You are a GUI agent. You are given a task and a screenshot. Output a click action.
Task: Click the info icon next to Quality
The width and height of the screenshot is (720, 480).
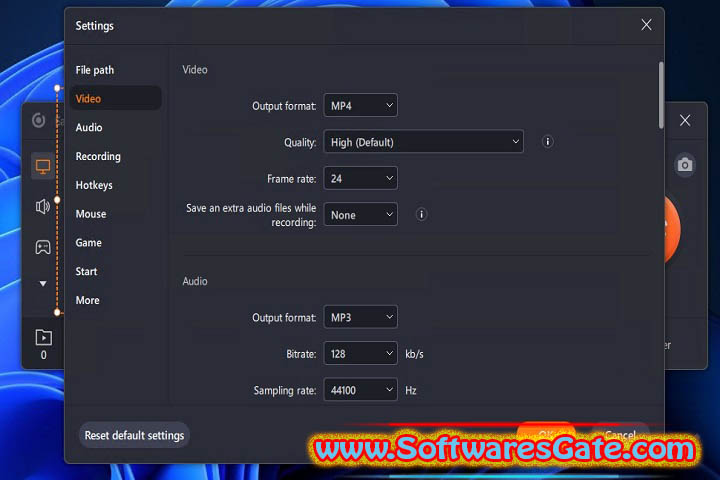pos(547,141)
